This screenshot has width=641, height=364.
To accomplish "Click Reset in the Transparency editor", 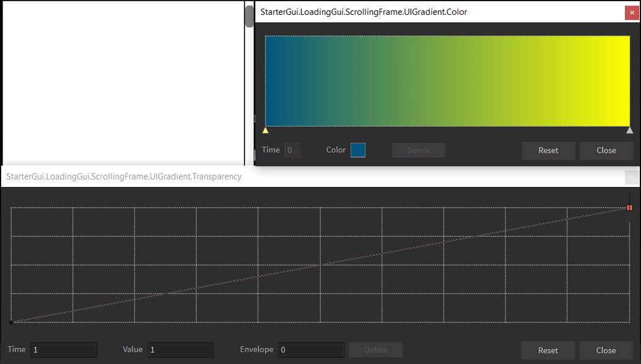I will [x=548, y=350].
